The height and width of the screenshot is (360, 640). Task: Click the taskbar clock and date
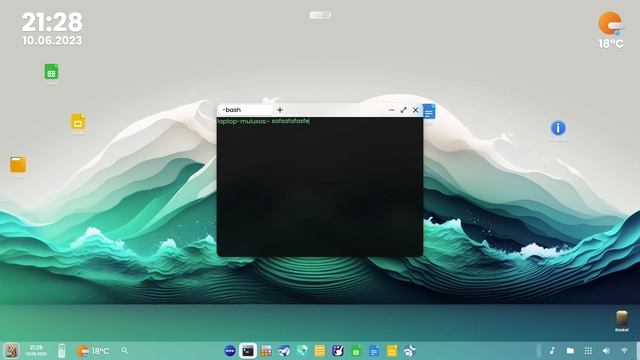36,351
